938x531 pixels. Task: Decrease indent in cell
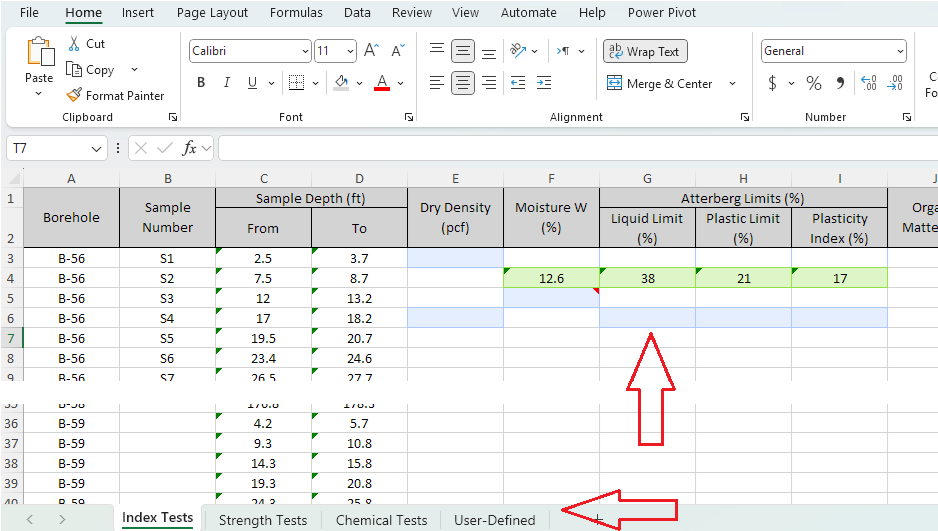click(x=518, y=83)
